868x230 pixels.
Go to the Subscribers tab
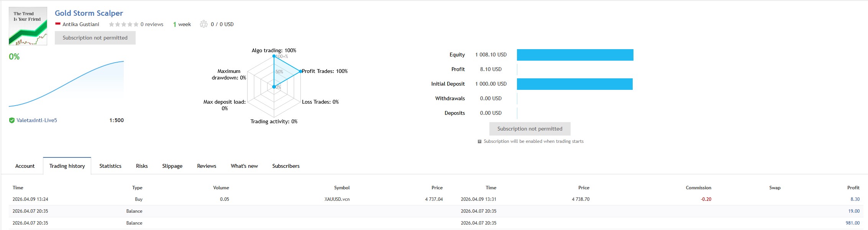(x=286, y=166)
